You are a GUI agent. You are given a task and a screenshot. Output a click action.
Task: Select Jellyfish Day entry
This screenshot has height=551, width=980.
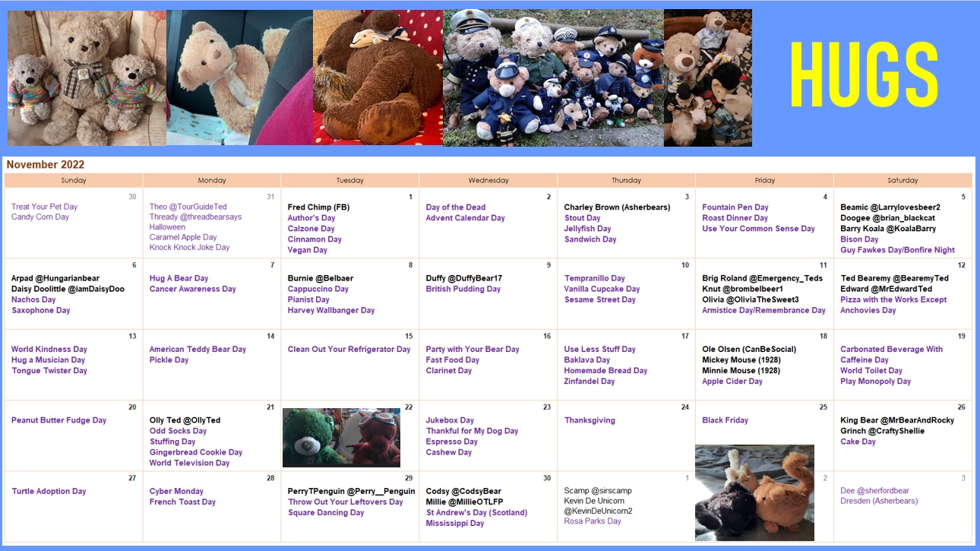tap(587, 229)
